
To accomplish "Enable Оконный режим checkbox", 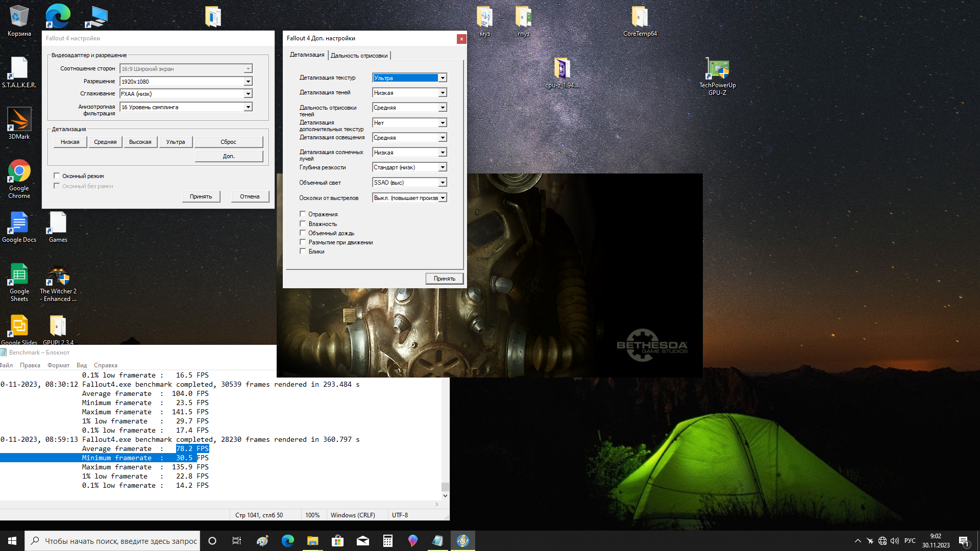I will coord(57,176).
